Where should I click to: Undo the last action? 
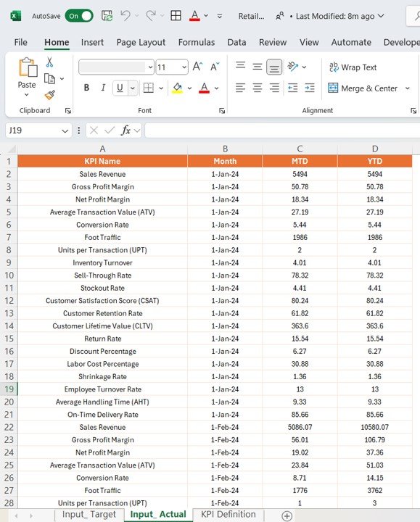[125, 16]
